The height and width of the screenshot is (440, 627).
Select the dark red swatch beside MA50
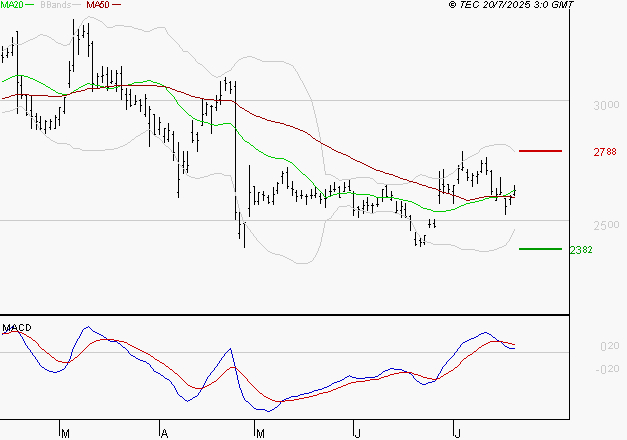117,6
